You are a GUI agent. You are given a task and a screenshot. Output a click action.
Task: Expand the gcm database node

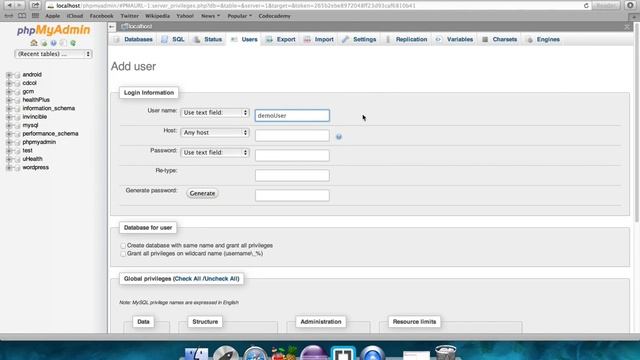click(x=9, y=92)
